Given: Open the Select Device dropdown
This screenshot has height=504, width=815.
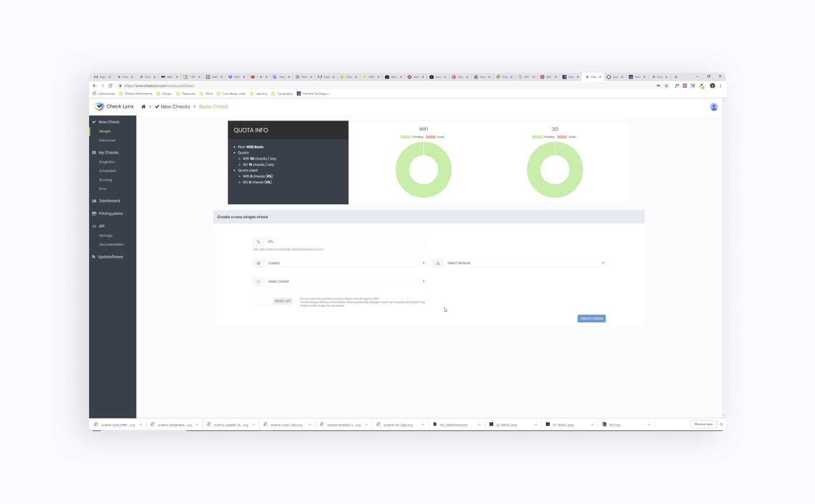Looking at the screenshot, I should point(345,281).
